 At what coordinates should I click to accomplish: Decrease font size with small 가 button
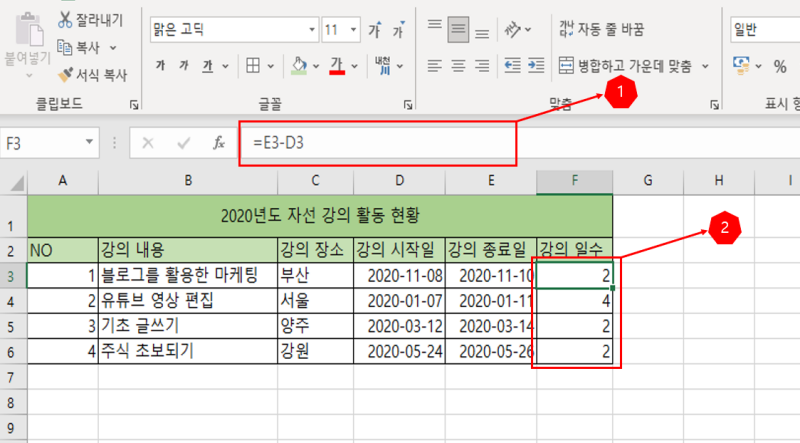coord(399,30)
